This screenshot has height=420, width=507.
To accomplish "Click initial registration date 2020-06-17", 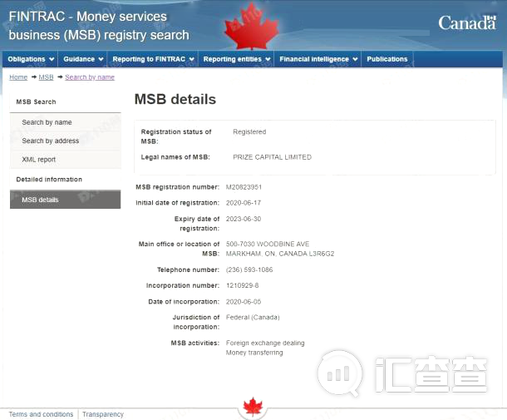I will point(244,203).
